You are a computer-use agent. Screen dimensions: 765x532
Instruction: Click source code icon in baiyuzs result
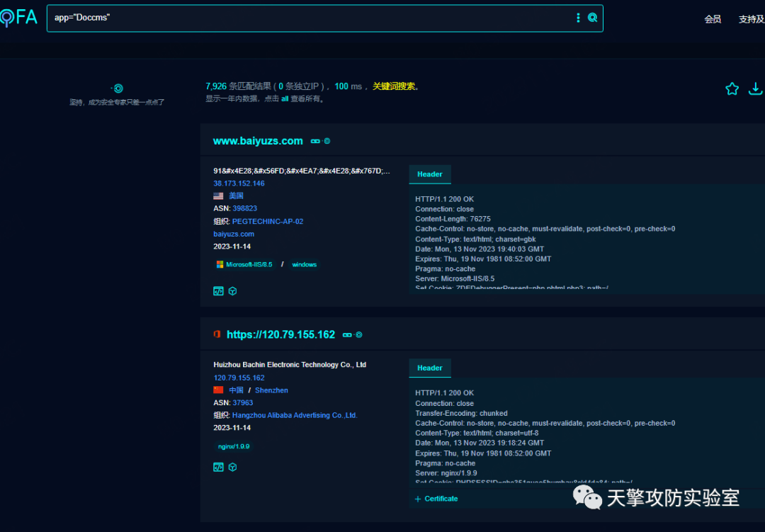[218, 291]
